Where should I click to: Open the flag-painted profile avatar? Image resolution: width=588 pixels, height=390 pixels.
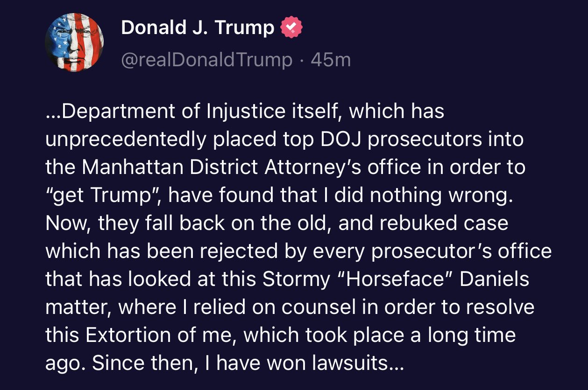[x=74, y=42]
